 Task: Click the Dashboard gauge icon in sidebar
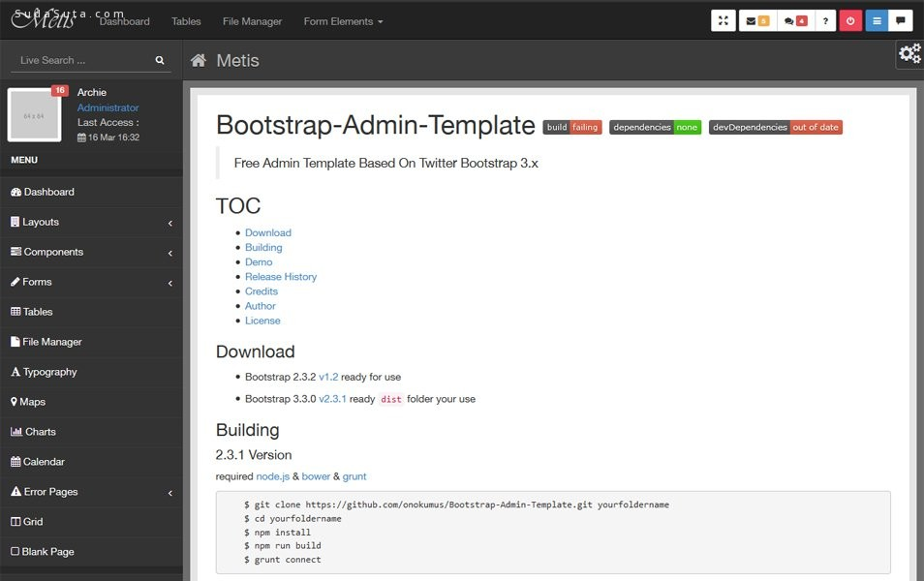click(x=15, y=192)
